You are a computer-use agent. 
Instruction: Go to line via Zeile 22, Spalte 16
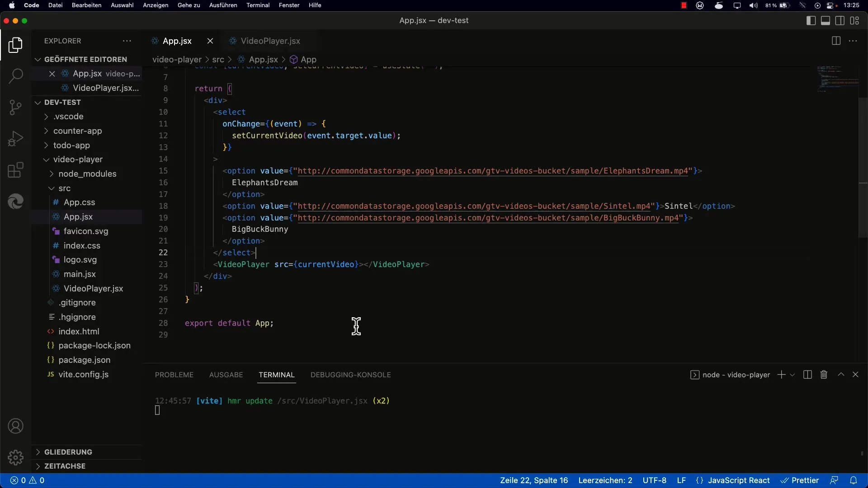pyautogui.click(x=534, y=480)
